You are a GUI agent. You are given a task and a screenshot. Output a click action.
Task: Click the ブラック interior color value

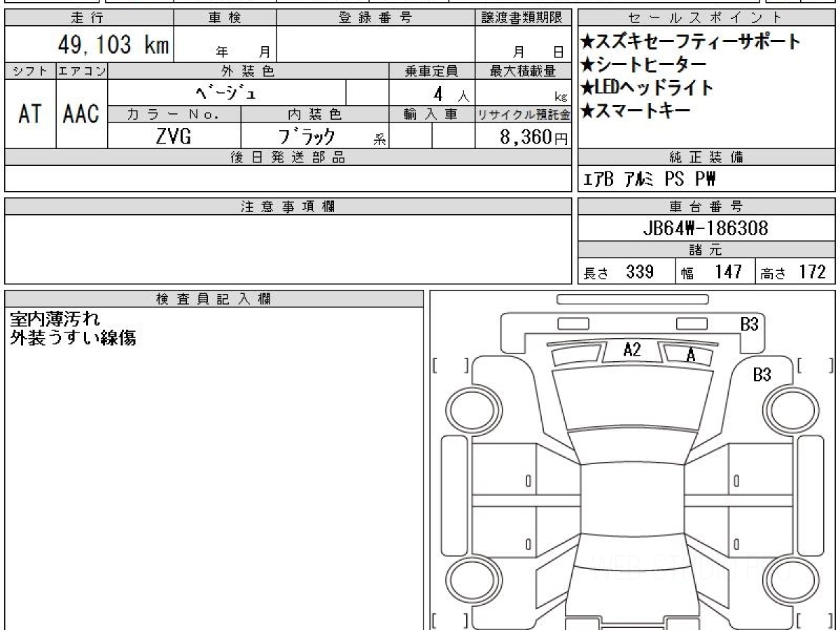[307, 136]
